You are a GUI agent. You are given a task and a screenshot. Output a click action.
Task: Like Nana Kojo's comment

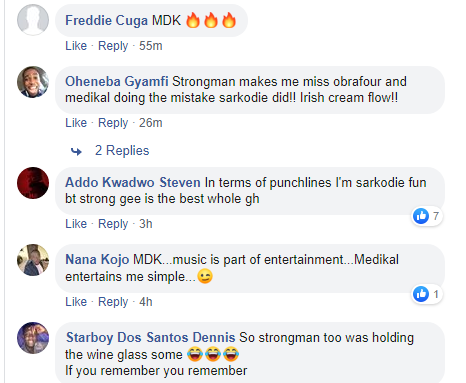[x=76, y=302]
